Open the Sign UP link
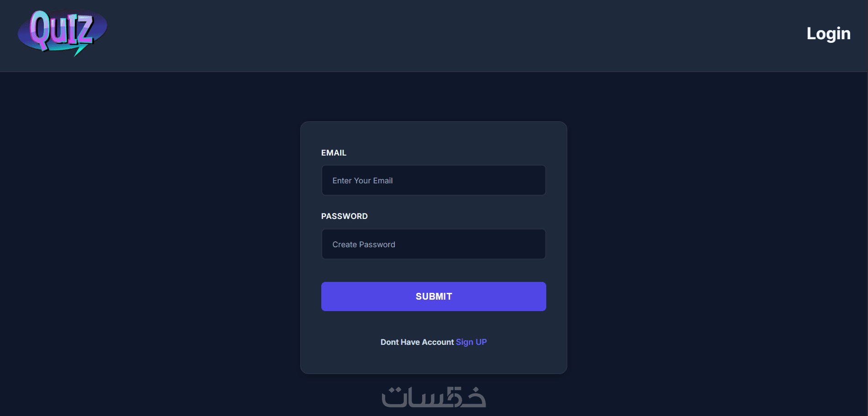The height and width of the screenshot is (416, 868). tap(471, 342)
